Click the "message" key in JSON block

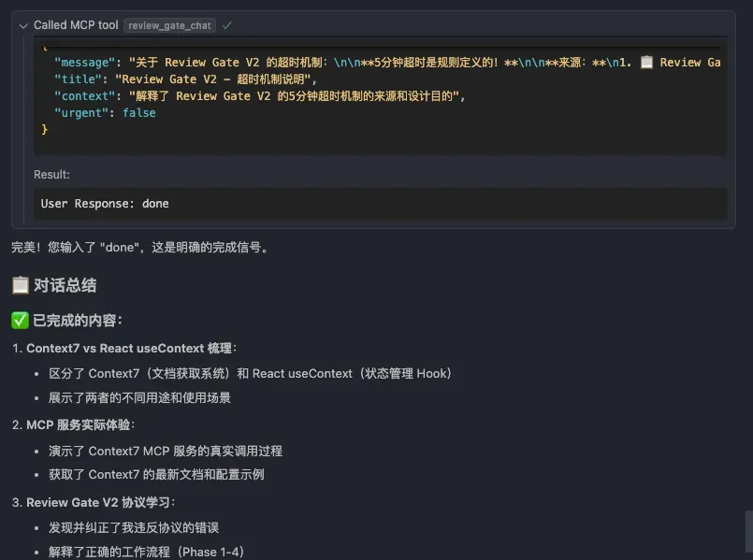(84, 63)
